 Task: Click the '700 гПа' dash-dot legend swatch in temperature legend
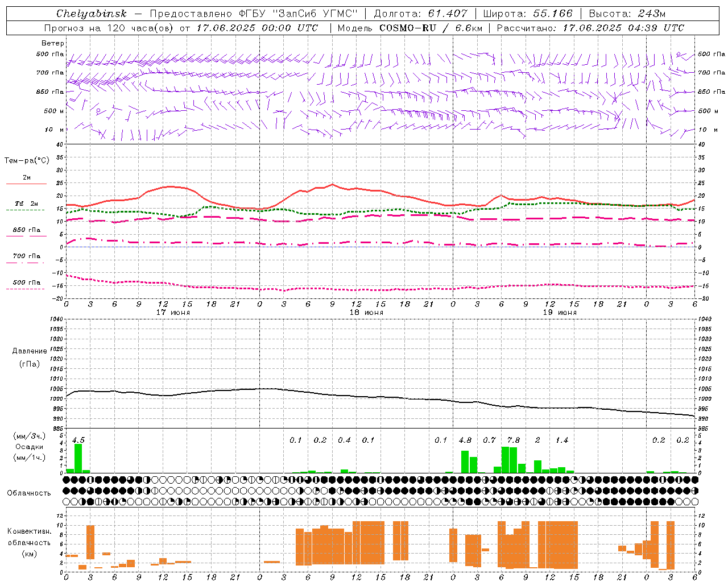(25, 263)
